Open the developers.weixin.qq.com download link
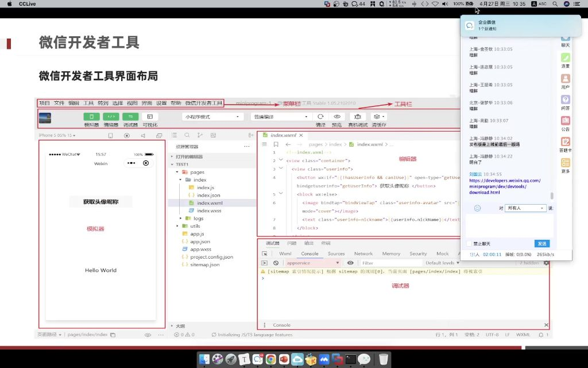Screen dimensions: 588x368 coord(505,186)
